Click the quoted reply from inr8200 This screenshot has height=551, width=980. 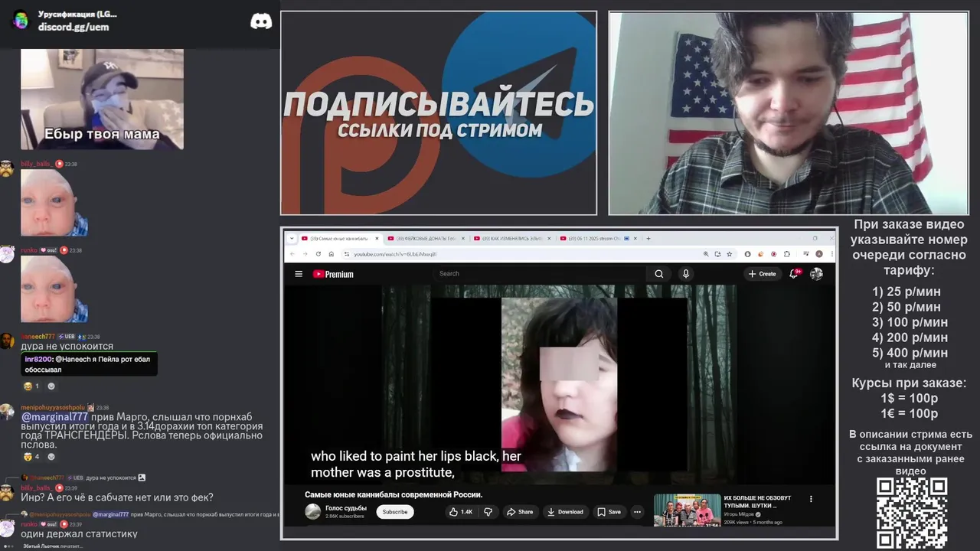(x=88, y=364)
